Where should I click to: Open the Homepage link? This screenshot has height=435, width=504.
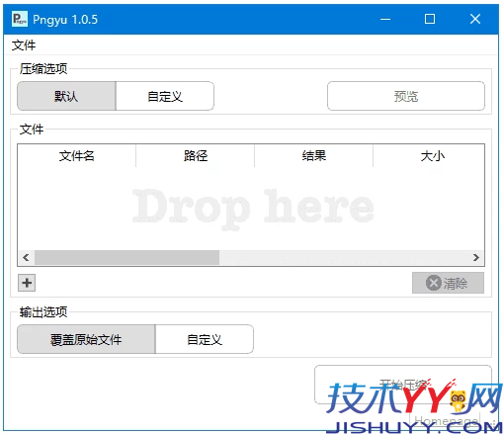point(447,420)
